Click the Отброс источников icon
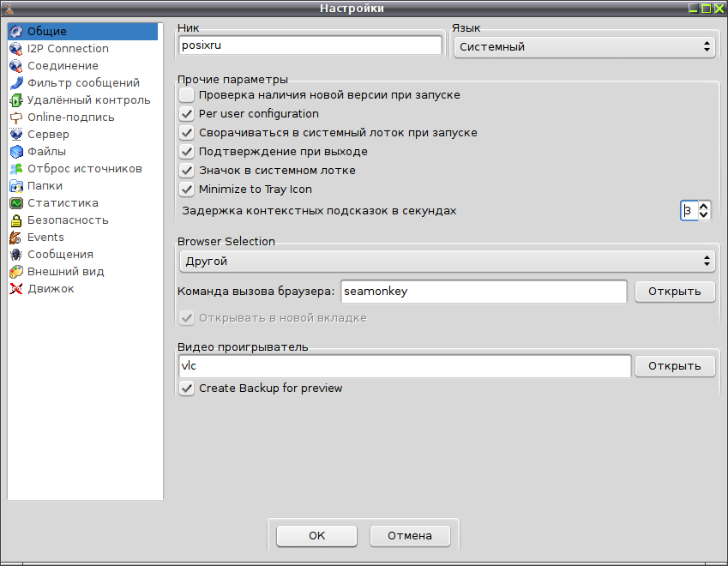 16,169
